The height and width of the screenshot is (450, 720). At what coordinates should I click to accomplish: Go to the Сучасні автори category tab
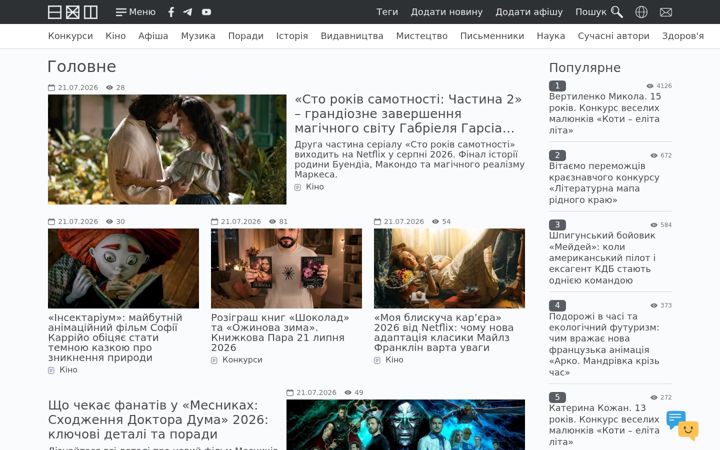click(x=613, y=36)
